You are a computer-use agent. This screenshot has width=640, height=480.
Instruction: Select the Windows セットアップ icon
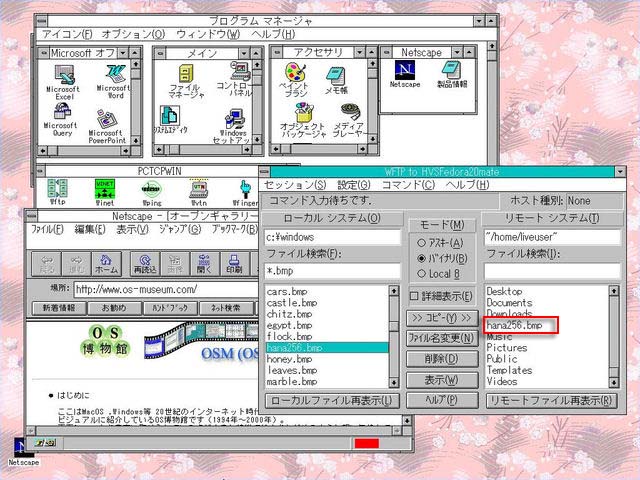[x=234, y=126]
